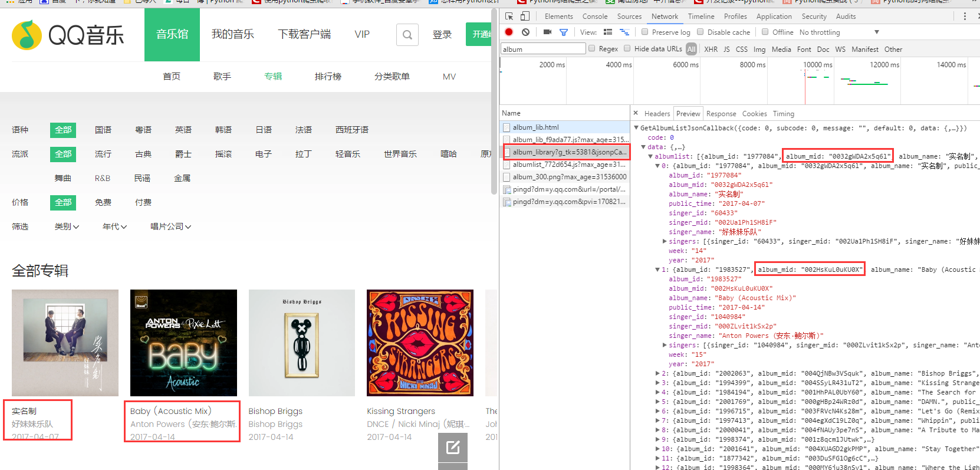
Task: Close the request details pane
Action: [636, 113]
